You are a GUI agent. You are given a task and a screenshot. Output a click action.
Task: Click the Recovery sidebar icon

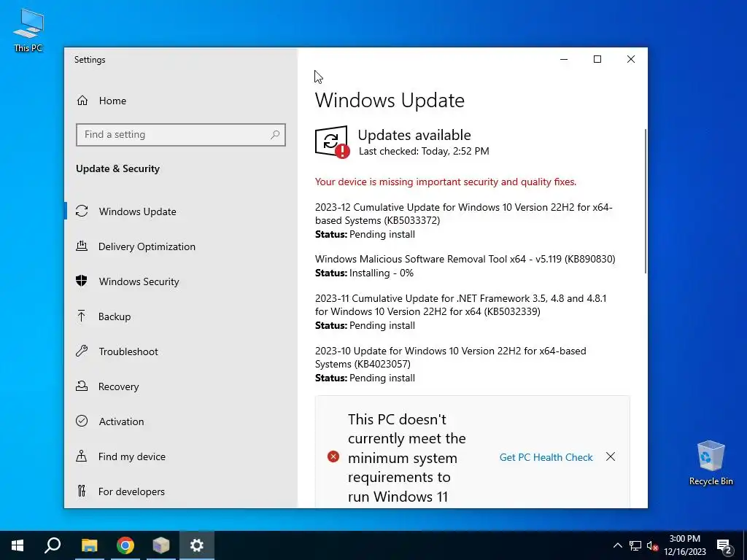(82, 386)
